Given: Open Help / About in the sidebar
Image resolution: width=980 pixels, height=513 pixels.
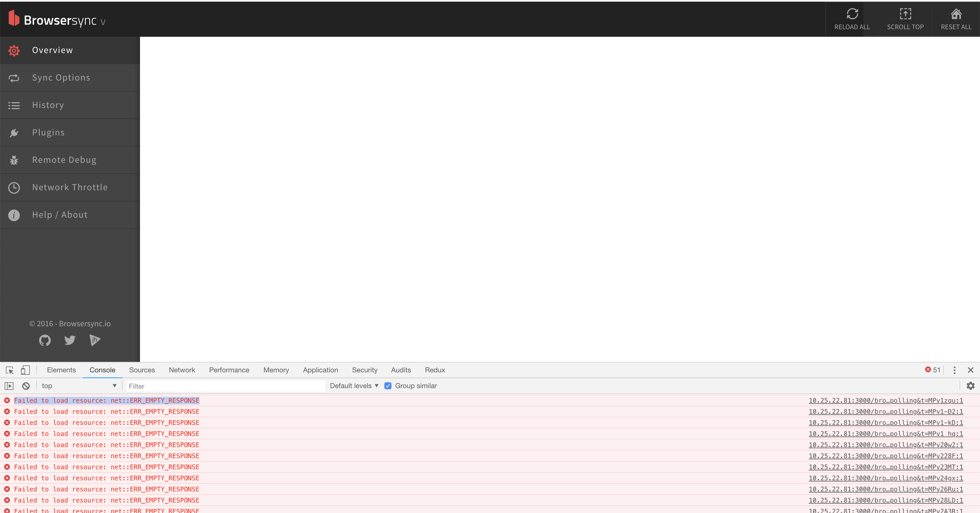Looking at the screenshot, I should click(60, 215).
